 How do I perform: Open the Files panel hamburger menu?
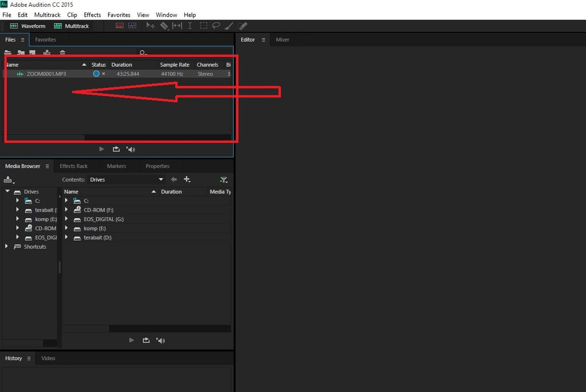coord(22,40)
